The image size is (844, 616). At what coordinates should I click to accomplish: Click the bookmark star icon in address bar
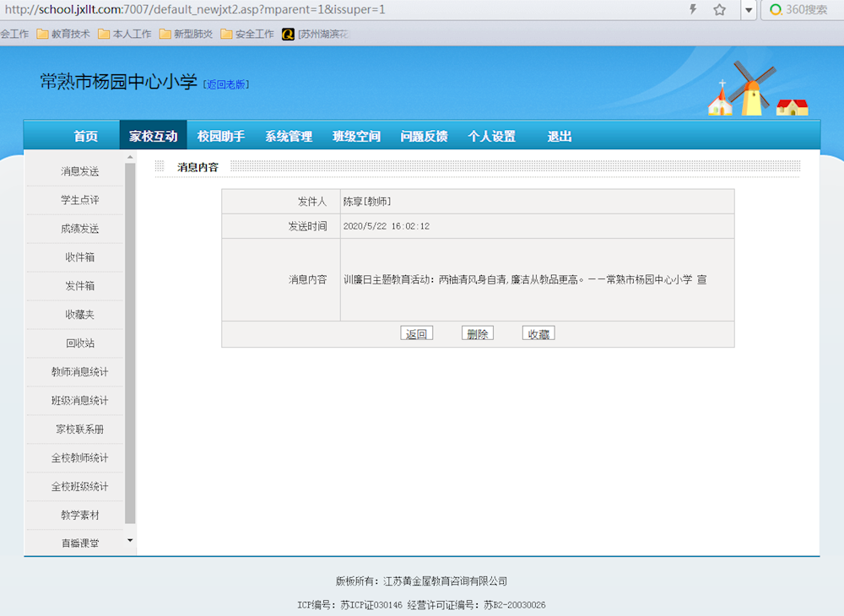720,9
